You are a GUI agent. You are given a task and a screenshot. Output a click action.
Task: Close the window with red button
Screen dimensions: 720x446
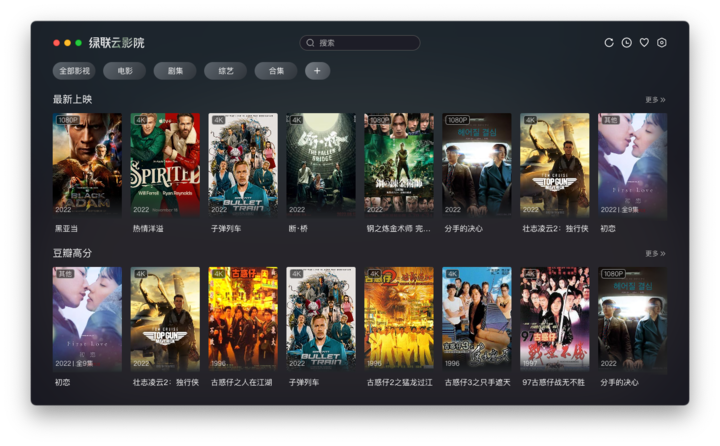56,43
